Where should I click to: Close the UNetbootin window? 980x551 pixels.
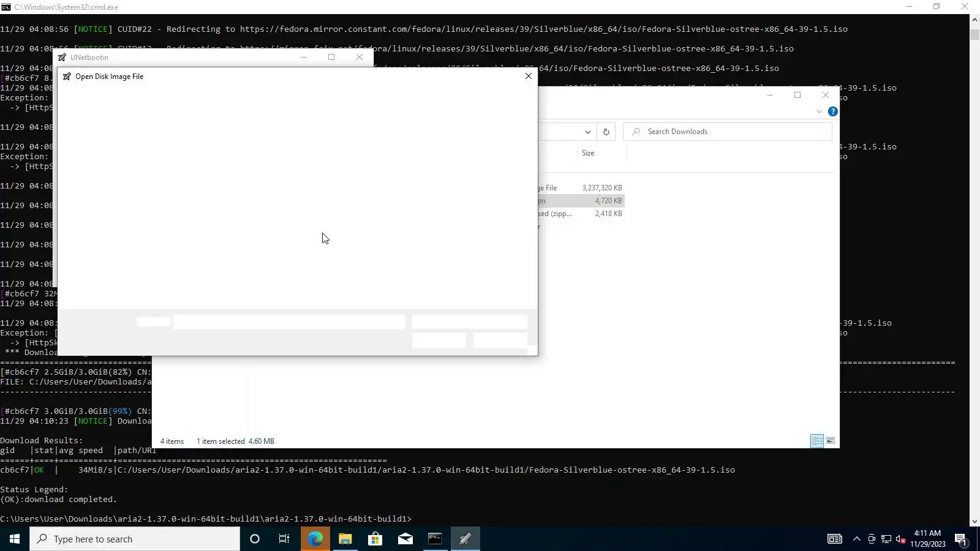360,57
